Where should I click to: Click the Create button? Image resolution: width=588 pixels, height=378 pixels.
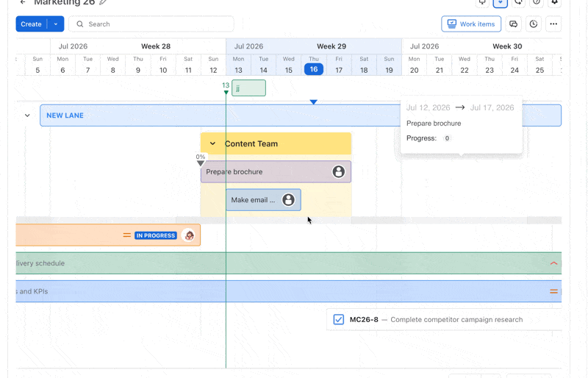[x=31, y=24]
